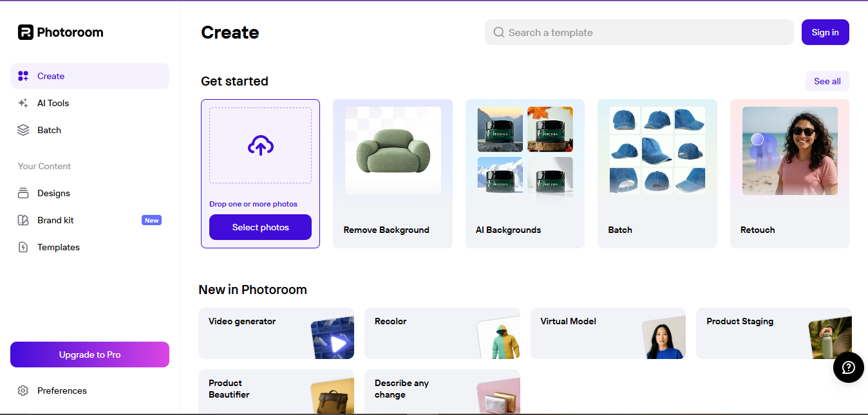The width and height of the screenshot is (868, 415).
Task: Open the Video generator feature card
Action: click(276, 333)
